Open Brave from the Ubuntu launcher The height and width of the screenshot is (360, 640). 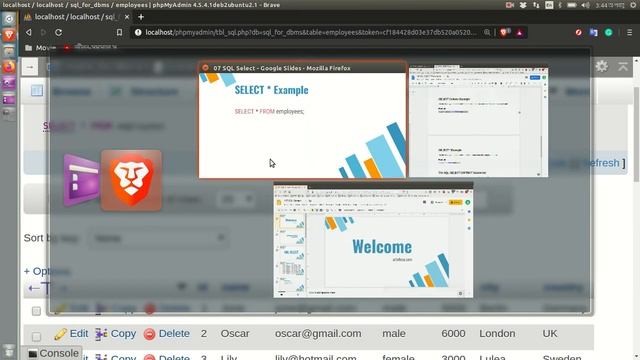9,35
